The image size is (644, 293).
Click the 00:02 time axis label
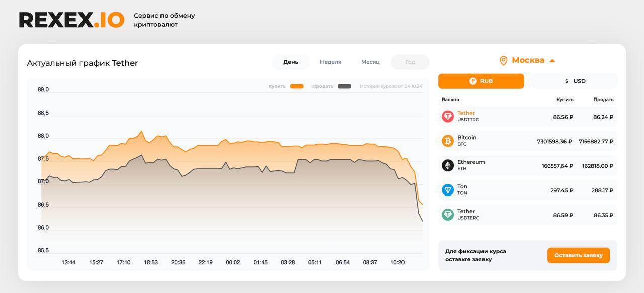(233, 262)
